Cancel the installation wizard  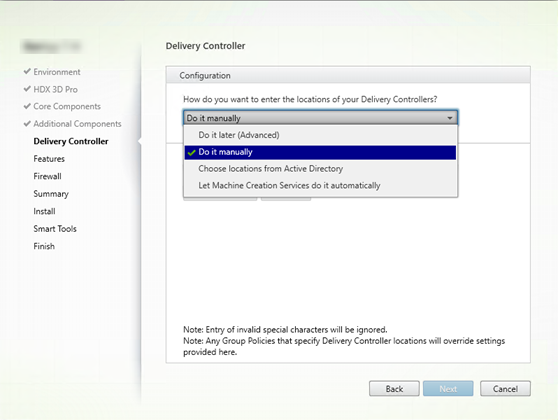pyautogui.click(x=505, y=389)
